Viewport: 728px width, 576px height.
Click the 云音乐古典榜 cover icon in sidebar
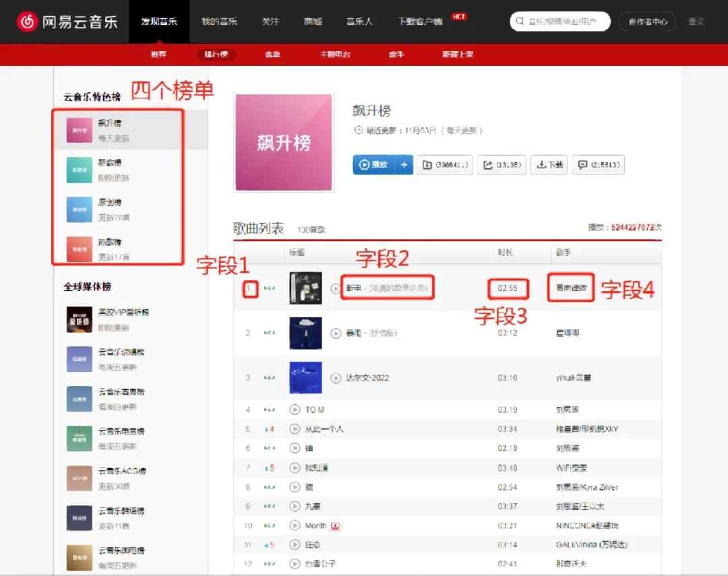[80, 399]
